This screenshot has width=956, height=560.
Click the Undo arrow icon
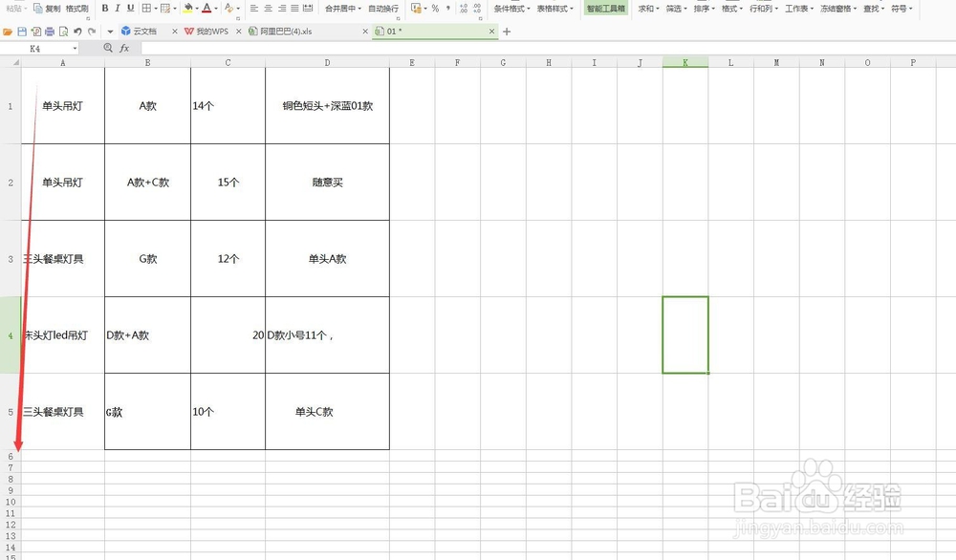[x=78, y=32]
